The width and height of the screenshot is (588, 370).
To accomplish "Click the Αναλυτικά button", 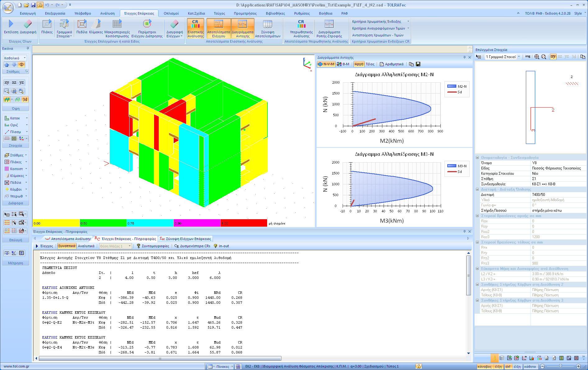I will (86, 246).
